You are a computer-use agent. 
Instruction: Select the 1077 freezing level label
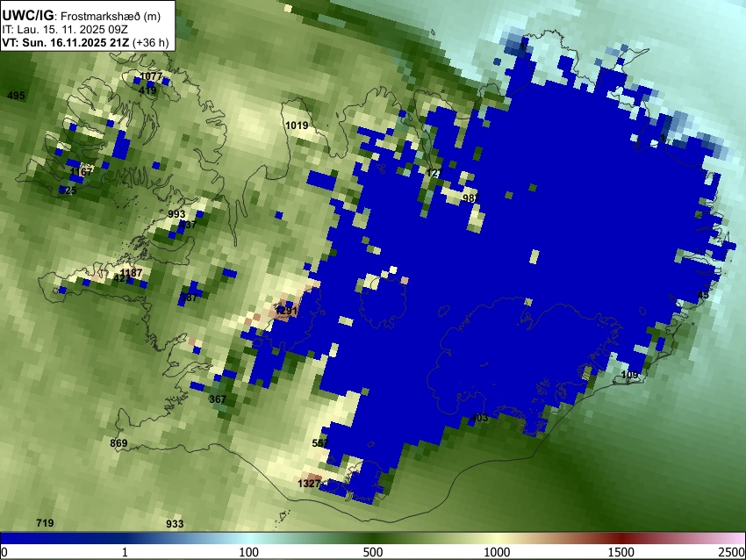pos(151,76)
